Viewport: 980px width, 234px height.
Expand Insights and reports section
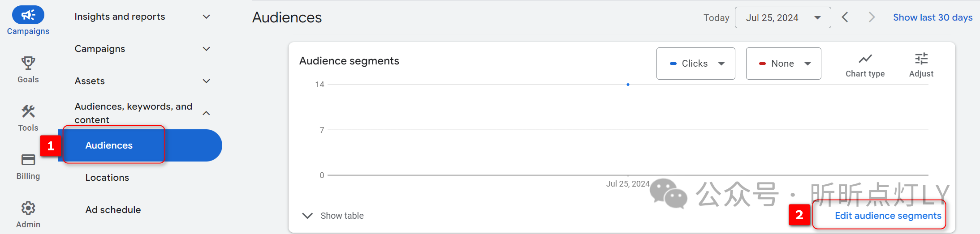pyautogui.click(x=142, y=17)
